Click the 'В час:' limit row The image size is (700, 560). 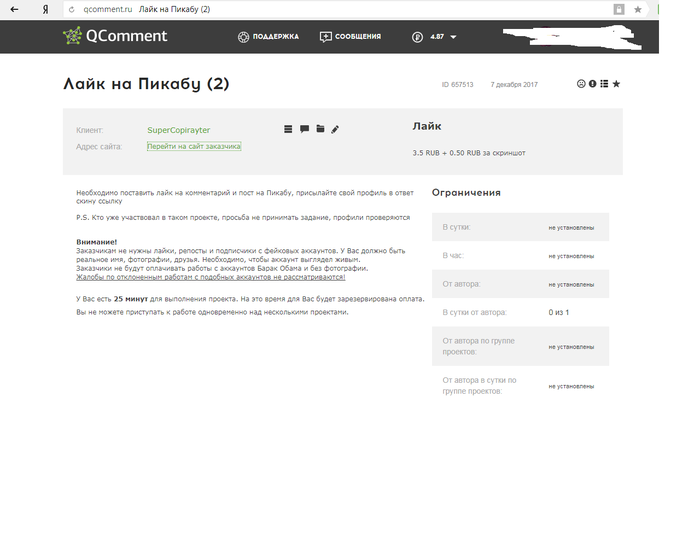(520, 255)
